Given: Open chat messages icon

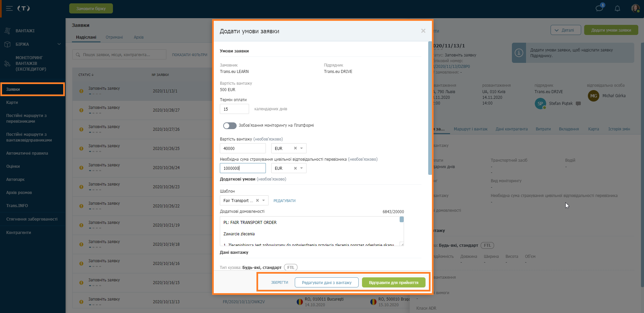Looking at the screenshot, I should [599, 8].
